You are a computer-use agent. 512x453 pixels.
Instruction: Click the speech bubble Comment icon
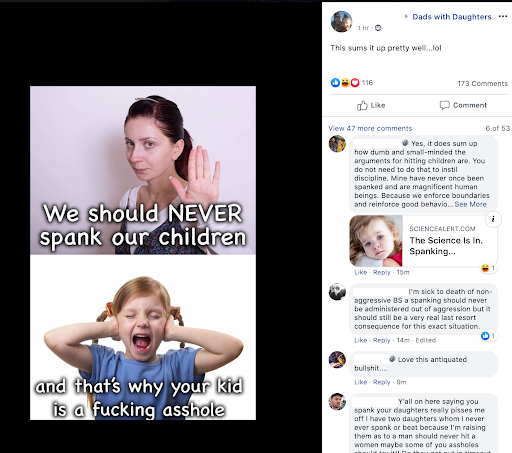click(x=444, y=105)
